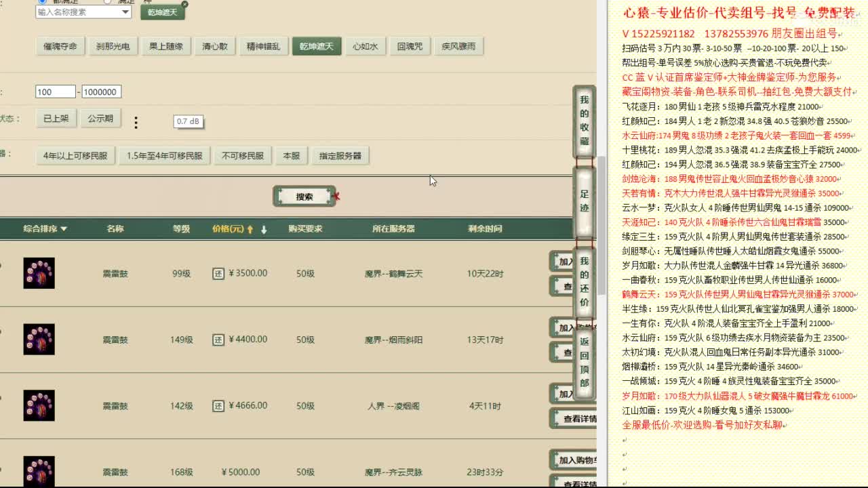868x488 pixels.
Task: Click the 还 bargain icon beside ¥3500.00
Action: tap(218, 273)
